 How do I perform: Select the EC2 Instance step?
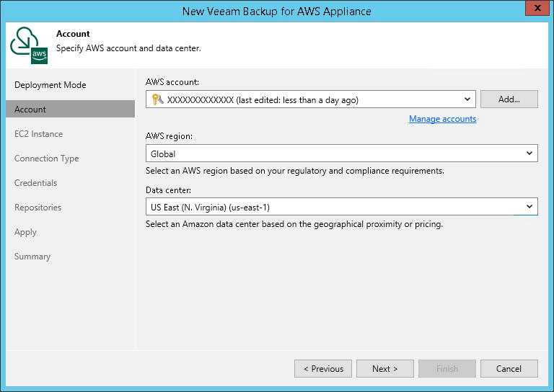click(x=38, y=134)
